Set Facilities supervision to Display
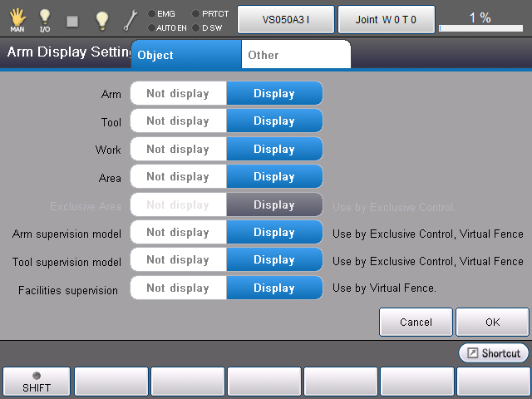Viewport: 532px width, 399px height. click(274, 288)
